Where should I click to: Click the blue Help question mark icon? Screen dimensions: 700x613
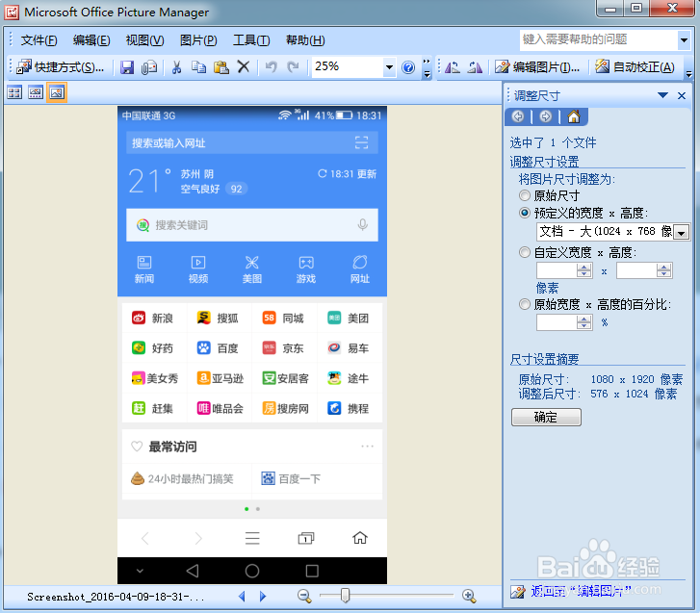tap(408, 67)
